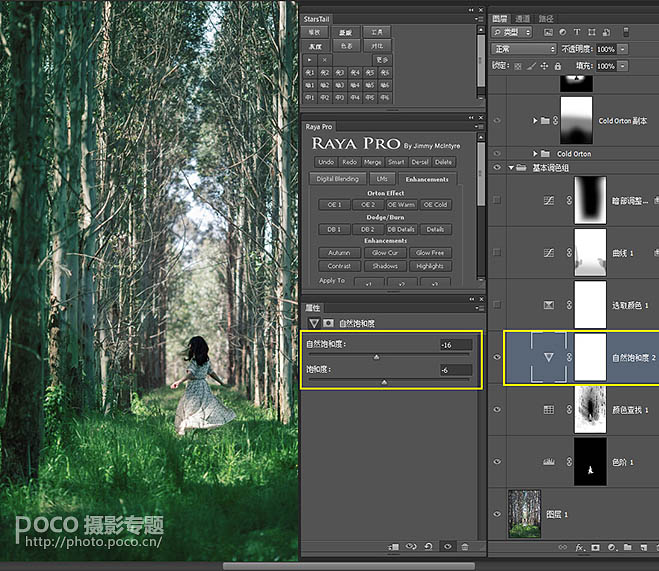Open the layer filter 类型 dropdown
Image resolution: width=659 pixels, height=571 pixels.
[511, 32]
